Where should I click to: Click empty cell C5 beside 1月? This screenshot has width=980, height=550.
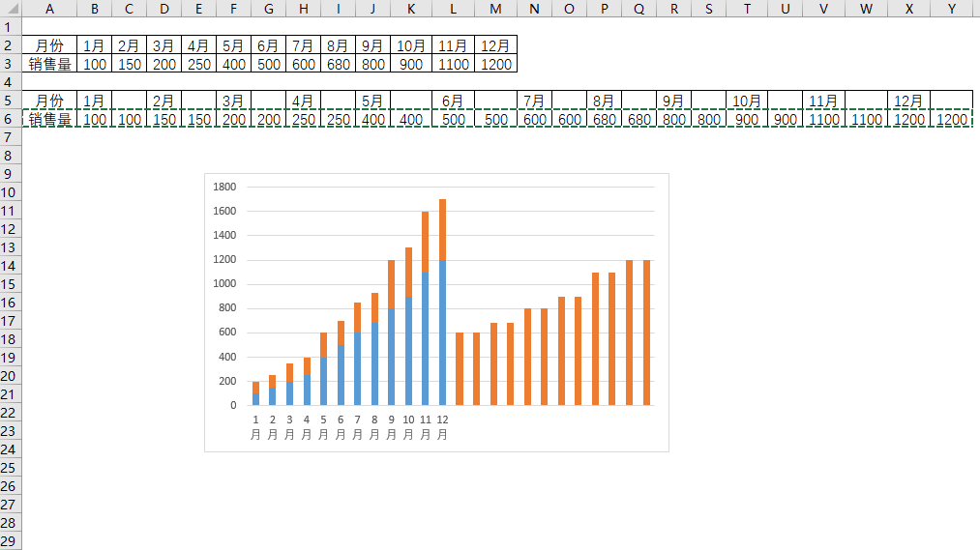pos(130,101)
